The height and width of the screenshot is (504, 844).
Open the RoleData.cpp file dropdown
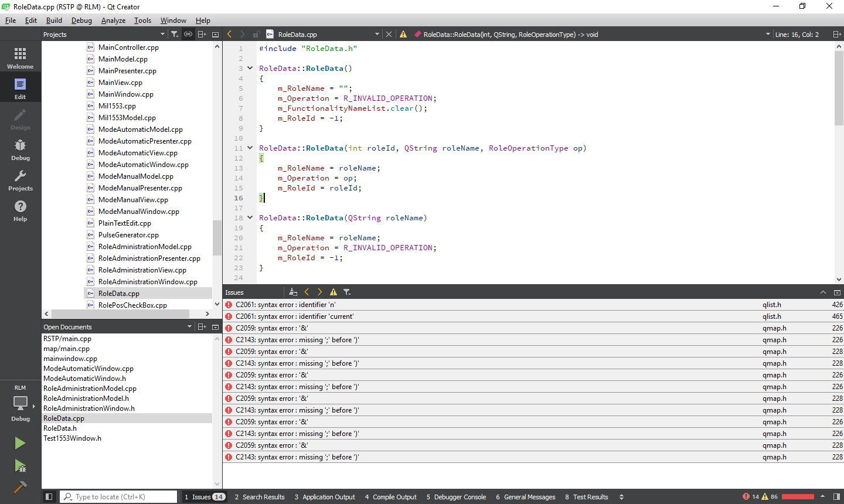point(377,35)
